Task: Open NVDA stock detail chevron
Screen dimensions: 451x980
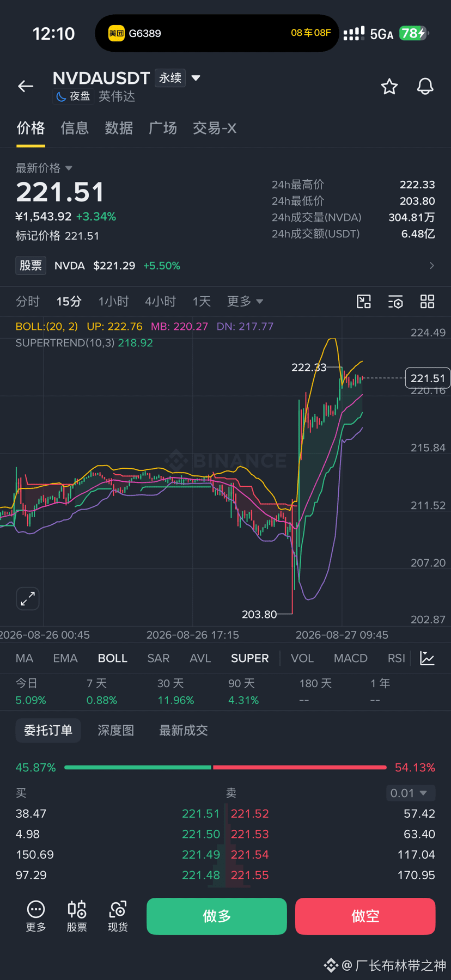Action: point(431,266)
